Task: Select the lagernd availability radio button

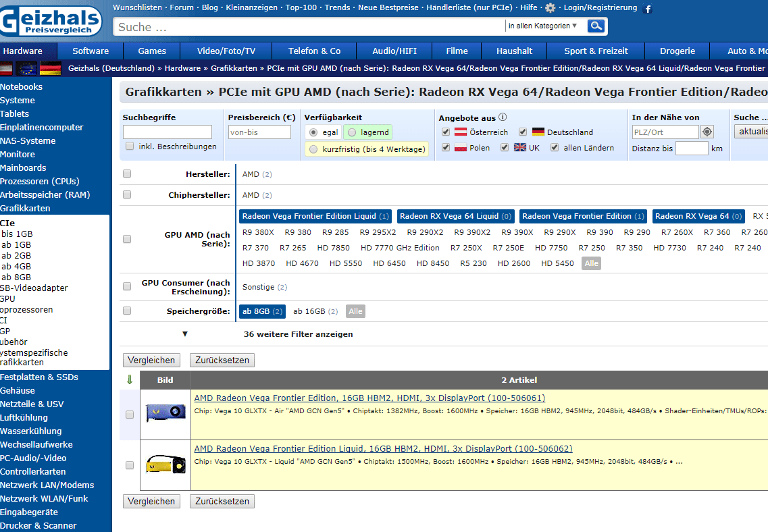Action: pos(352,132)
